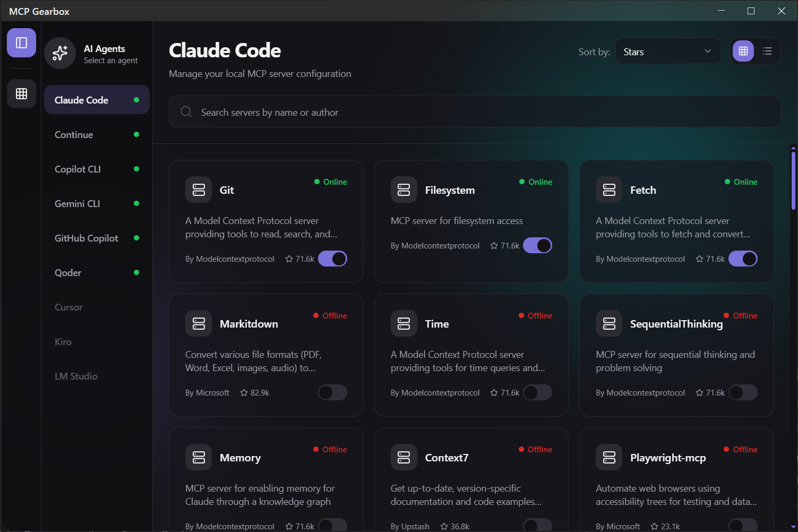Viewport: 798px width, 532px height.
Task: Click the star icon on Filesystem card
Action: click(494, 246)
